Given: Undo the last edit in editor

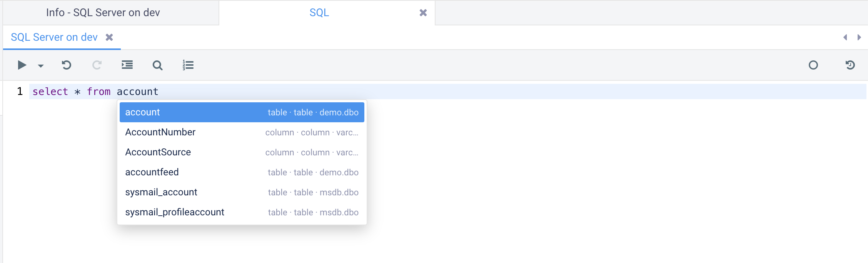Looking at the screenshot, I should point(67,65).
